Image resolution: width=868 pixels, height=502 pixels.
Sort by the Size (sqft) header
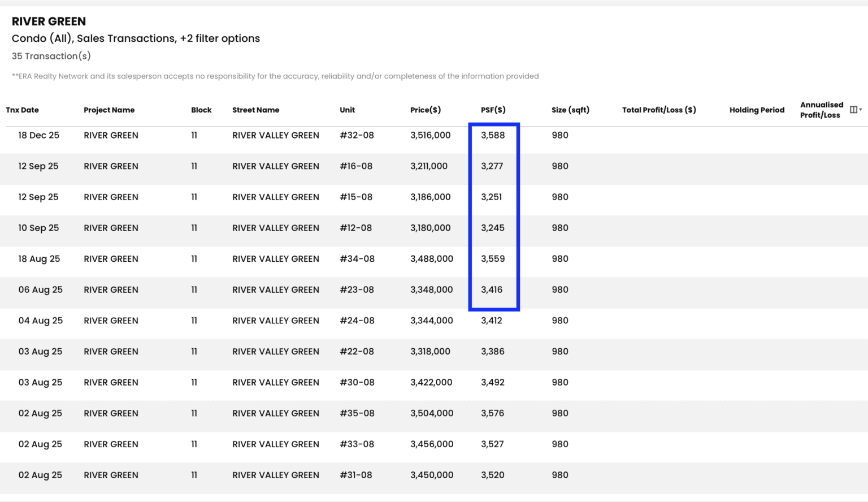pyautogui.click(x=571, y=110)
